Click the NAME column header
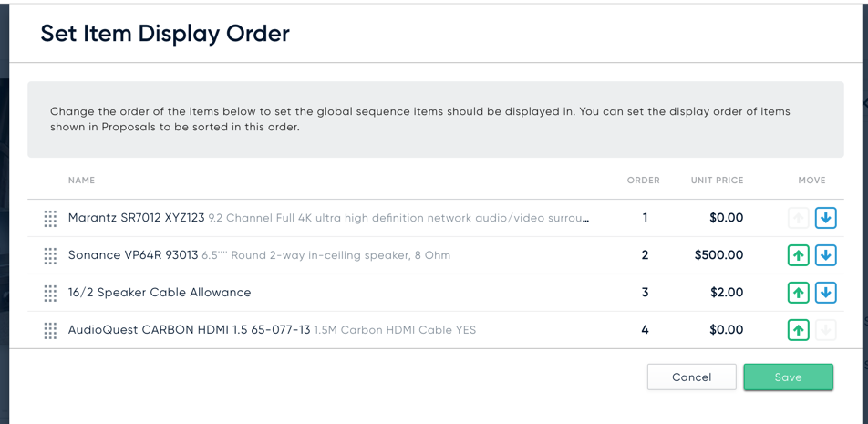868x424 pixels. 81,180
